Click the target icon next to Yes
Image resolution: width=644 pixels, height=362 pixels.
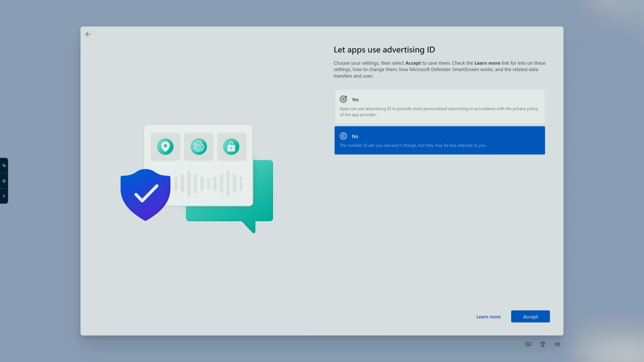pos(343,99)
